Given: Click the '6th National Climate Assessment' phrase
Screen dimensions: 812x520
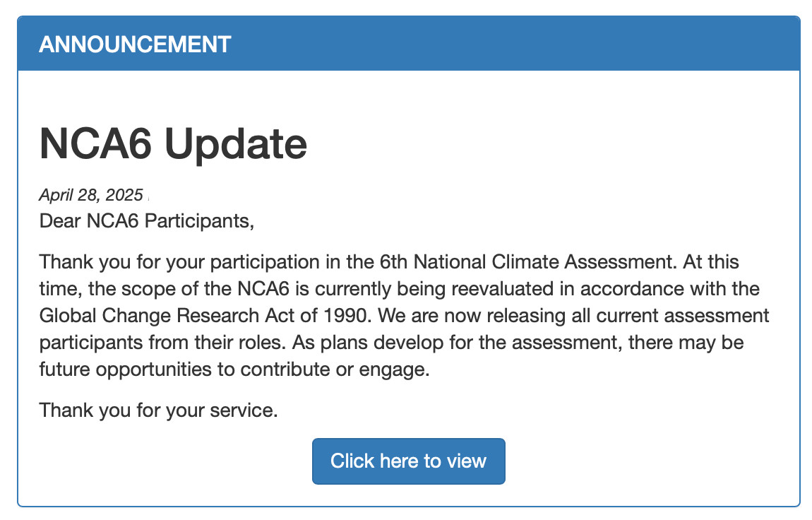Looking at the screenshot, I should pos(525,262).
